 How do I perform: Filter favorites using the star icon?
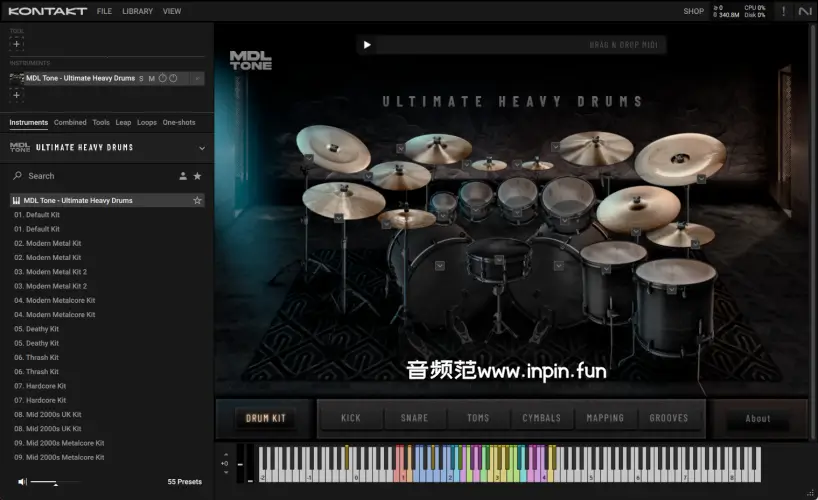click(x=197, y=176)
